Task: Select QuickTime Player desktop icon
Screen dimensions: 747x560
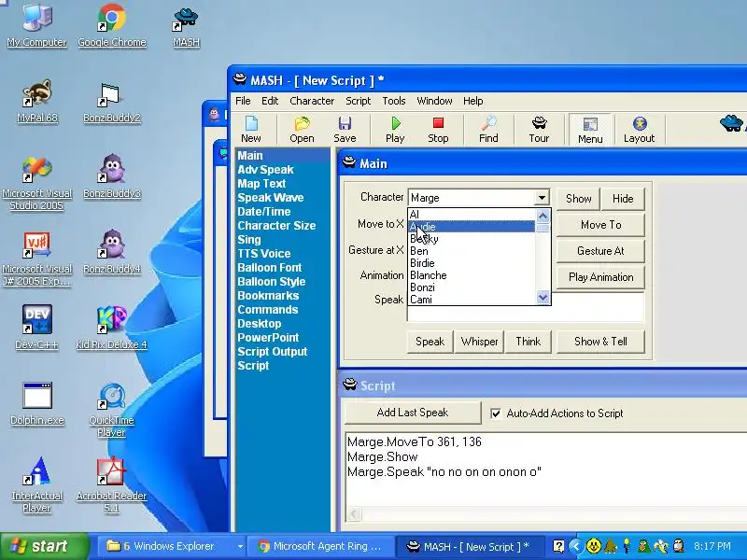Action: coord(112,410)
